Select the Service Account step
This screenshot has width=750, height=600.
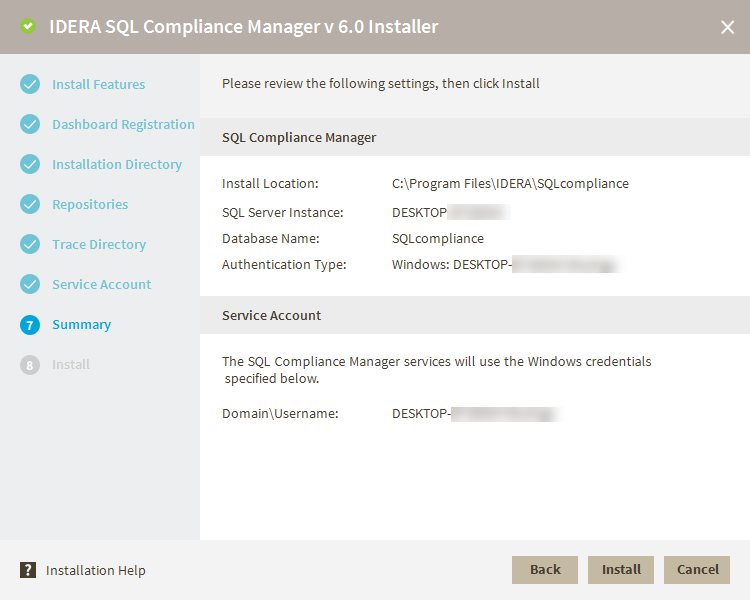[x=101, y=284]
